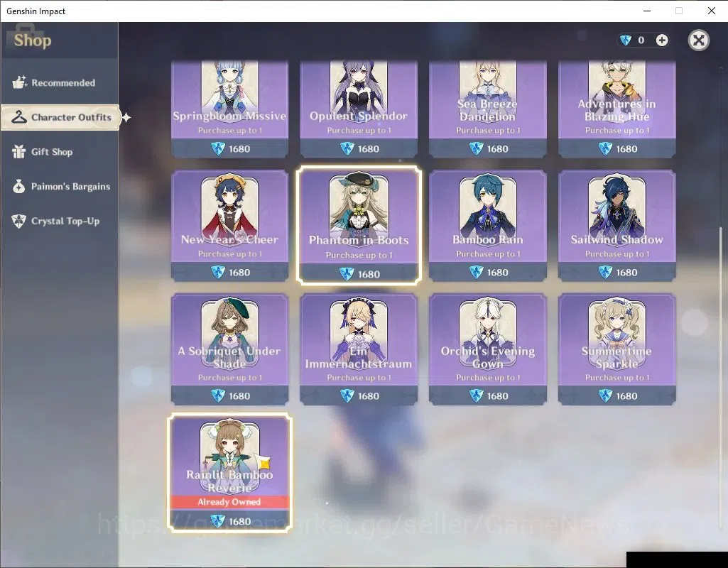This screenshot has width=728, height=568.
Task: Select the Sea Breeze Dandelion outfit
Action: click(487, 109)
